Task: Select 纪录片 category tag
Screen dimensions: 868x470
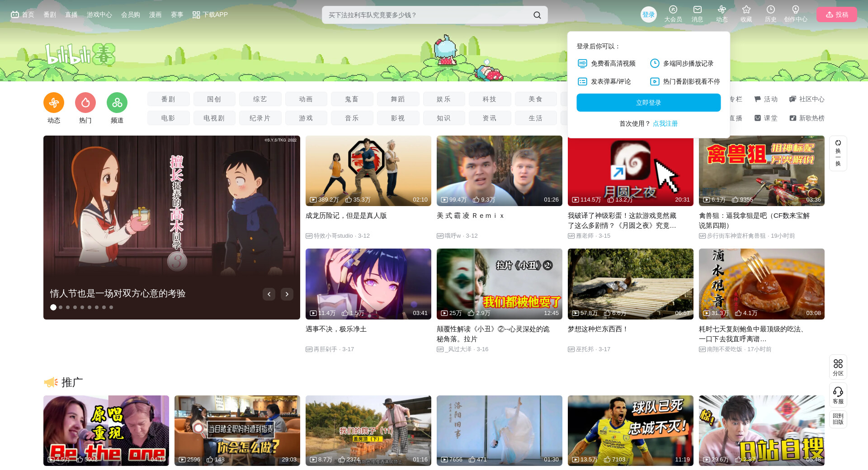Action: 260,118
